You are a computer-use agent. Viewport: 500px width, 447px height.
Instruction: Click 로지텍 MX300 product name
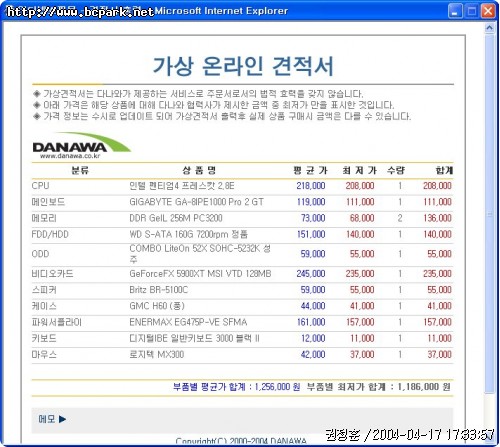click(x=157, y=355)
